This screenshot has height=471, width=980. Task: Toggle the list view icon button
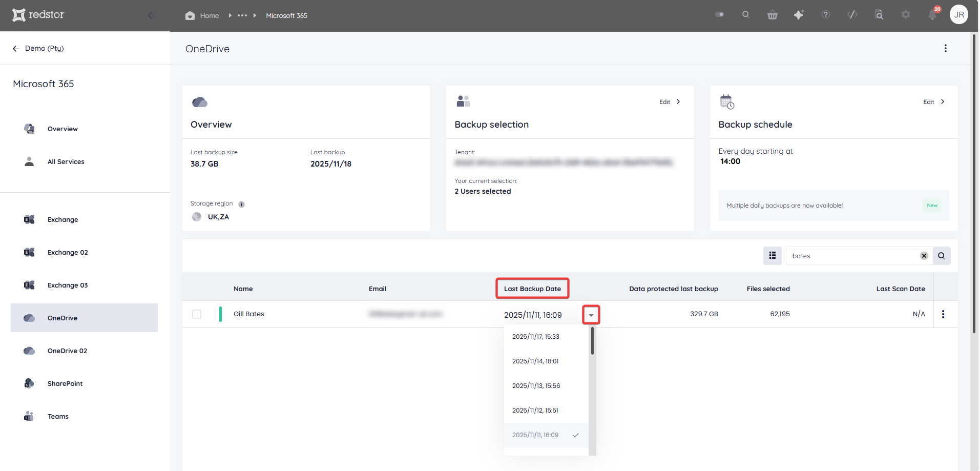pos(773,256)
